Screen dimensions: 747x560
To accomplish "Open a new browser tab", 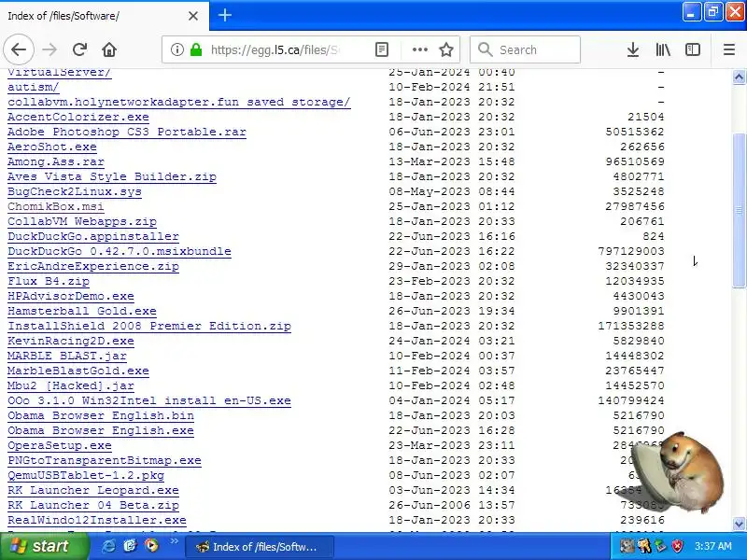I will pyautogui.click(x=225, y=15).
